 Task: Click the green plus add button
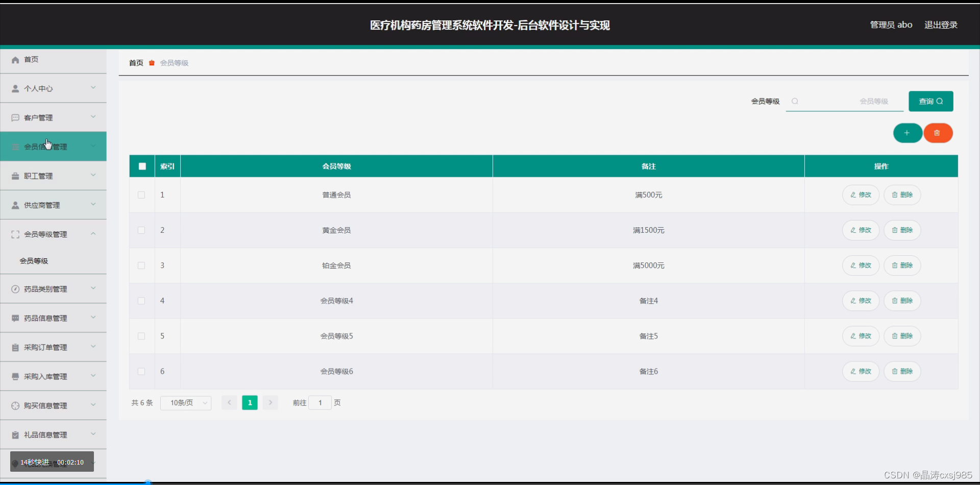(x=907, y=133)
